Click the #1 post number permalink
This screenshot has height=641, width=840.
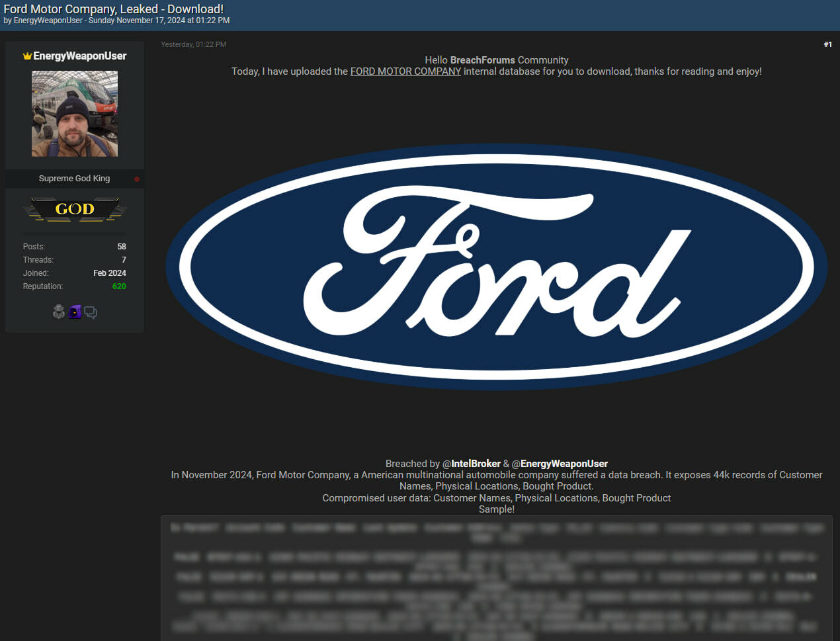tap(827, 44)
